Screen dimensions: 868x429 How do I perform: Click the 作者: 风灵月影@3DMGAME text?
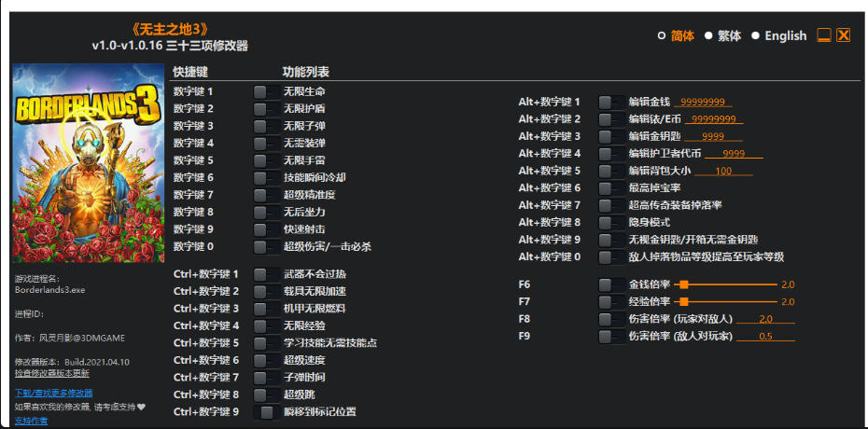click(70, 338)
